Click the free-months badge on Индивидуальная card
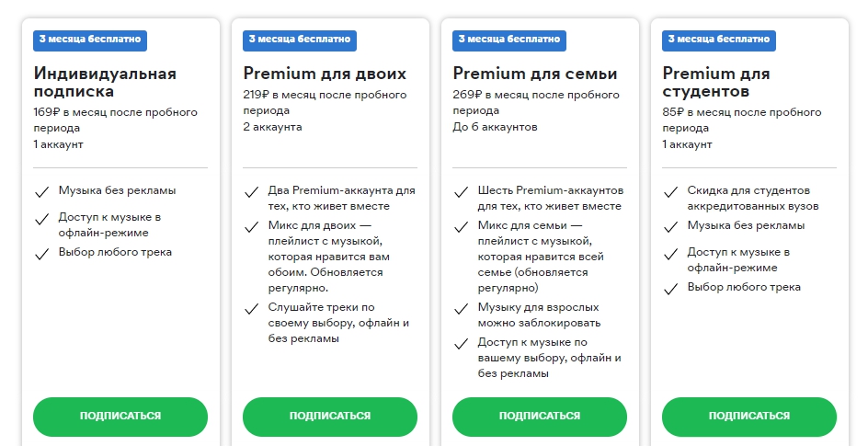868x446 pixels. (90, 40)
